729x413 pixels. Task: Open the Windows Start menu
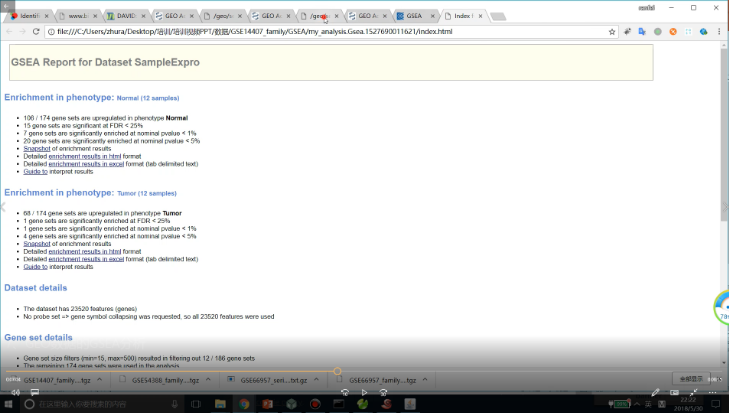tap(8, 404)
